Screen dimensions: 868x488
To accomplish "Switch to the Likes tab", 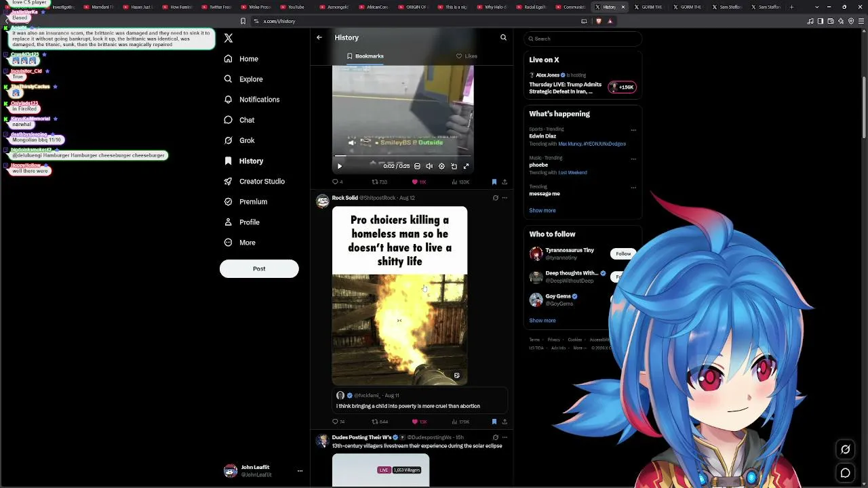I will click(x=467, y=56).
